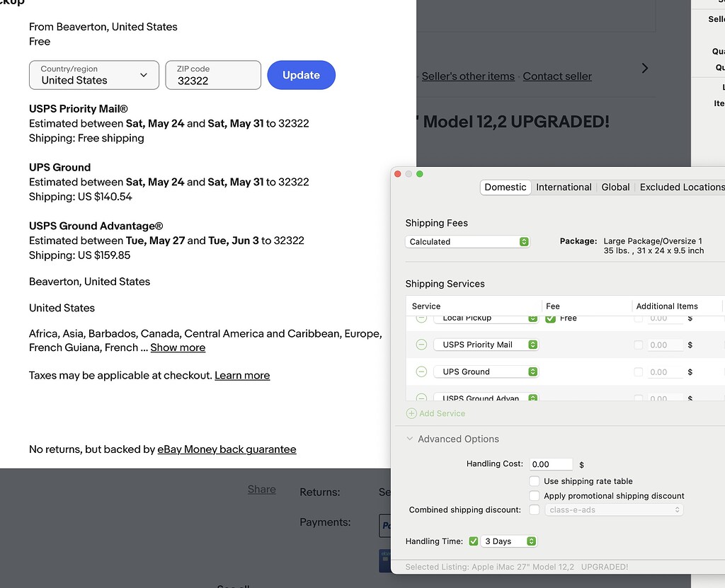This screenshot has width=725, height=588.
Task: Switch to the Domestic tab
Action: (x=506, y=188)
